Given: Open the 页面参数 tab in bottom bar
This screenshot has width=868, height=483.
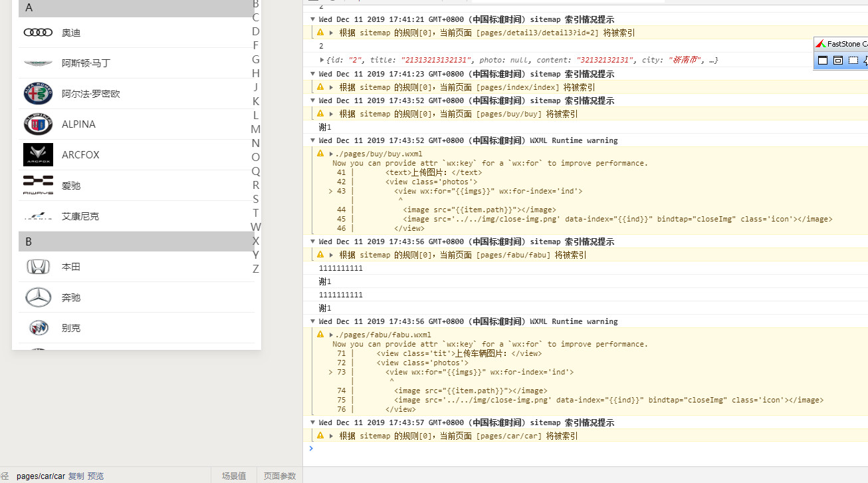Looking at the screenshot, I should [280, 476].
